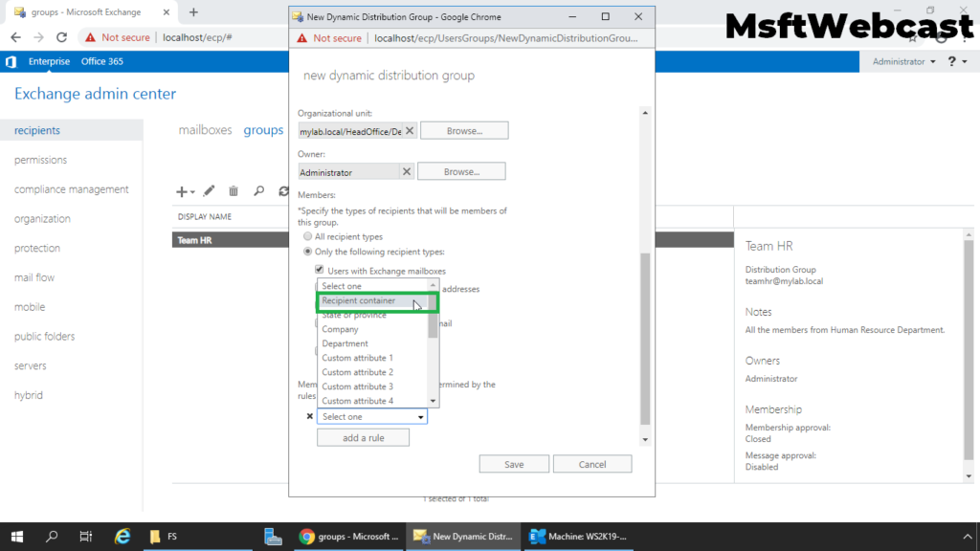The width and height of the screenshot is (980, 551).
Task: Browse for an Organizational unit
Action: click(x=464, y=130)
